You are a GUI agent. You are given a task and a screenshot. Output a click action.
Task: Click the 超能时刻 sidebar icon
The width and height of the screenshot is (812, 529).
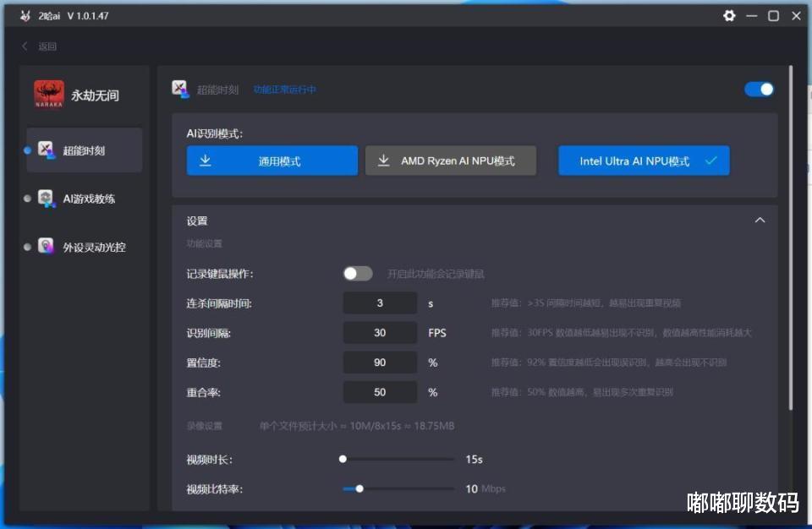click(46, 150)
